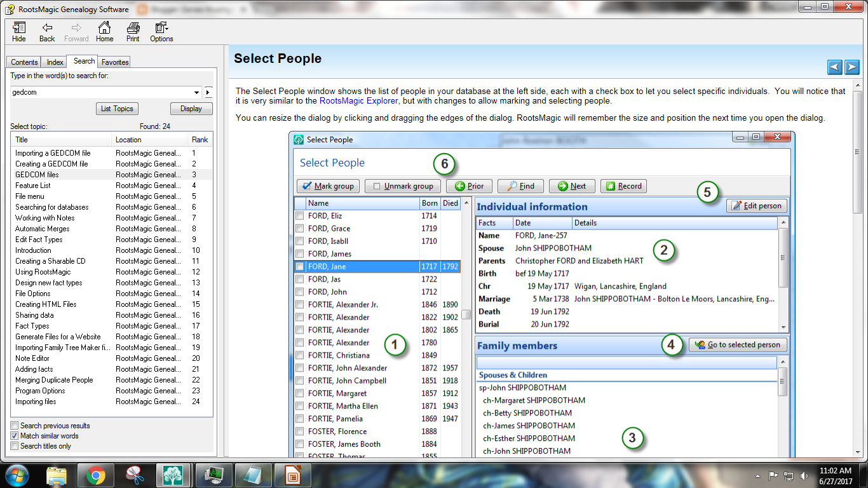
Task: Open the search operators arrow button
Action: 208,92
